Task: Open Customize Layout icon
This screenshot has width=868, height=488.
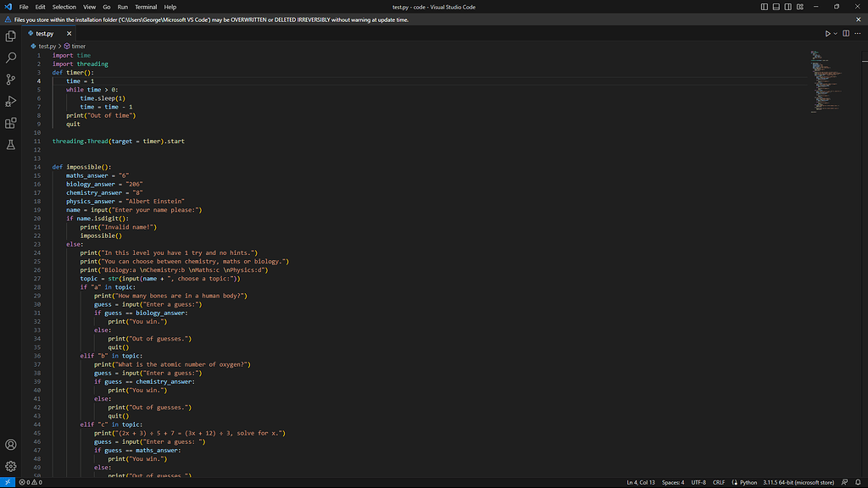Action: (800, 7)
